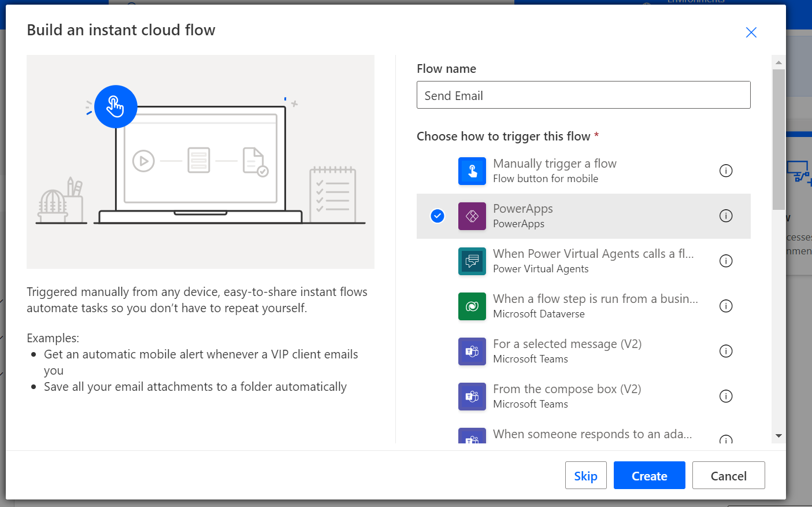
Task: Click the Flow name input field
Action: pos(584,95)
